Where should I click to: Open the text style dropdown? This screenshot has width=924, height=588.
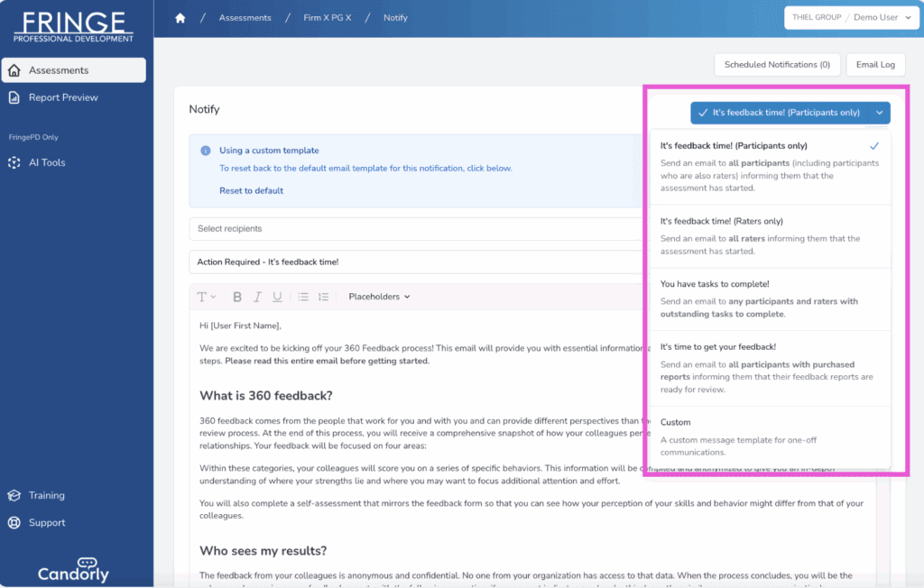click(x=206, y=297)
